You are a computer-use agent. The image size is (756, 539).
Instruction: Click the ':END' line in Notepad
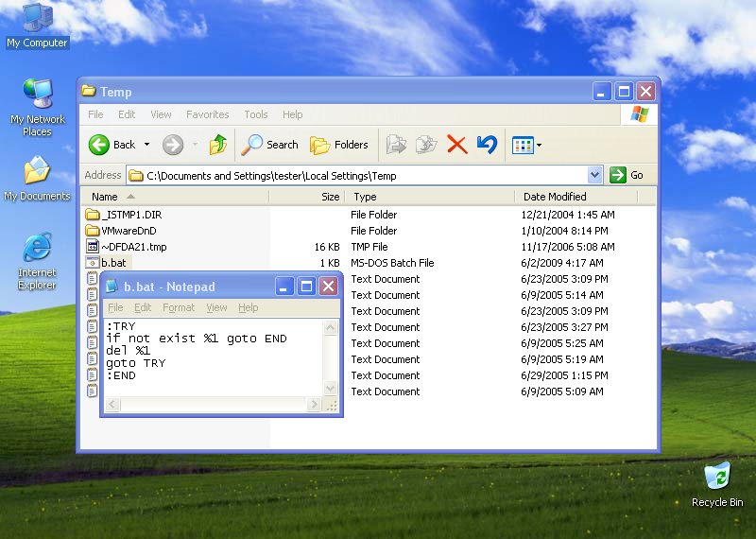pos(121,375)
